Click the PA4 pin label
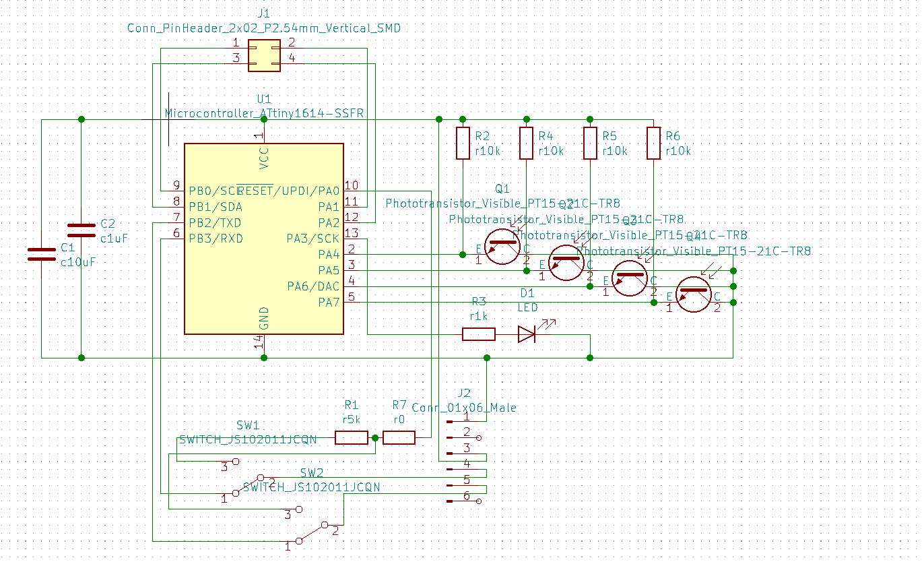Image resolution: width=924 pixels, height=564 pixels. point(329,255)
